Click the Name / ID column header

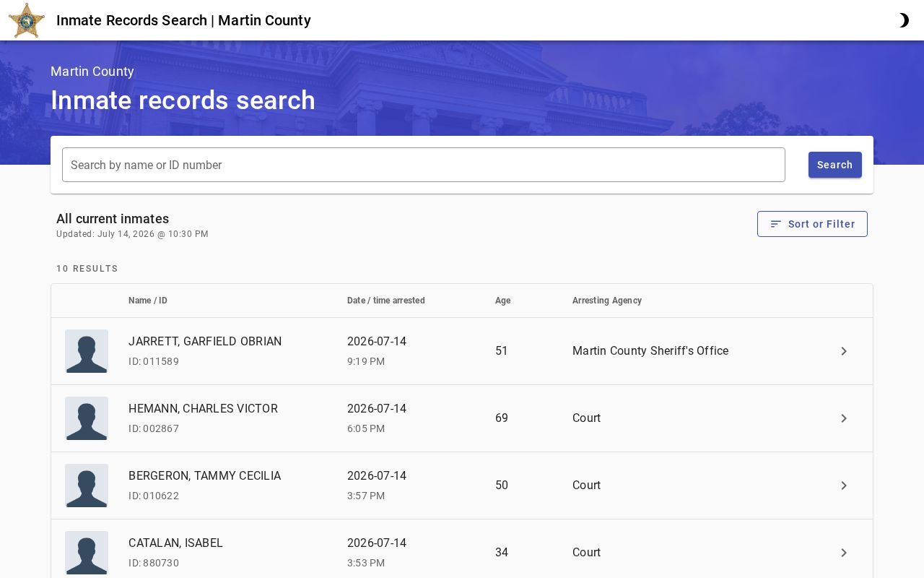coord(148,301)
